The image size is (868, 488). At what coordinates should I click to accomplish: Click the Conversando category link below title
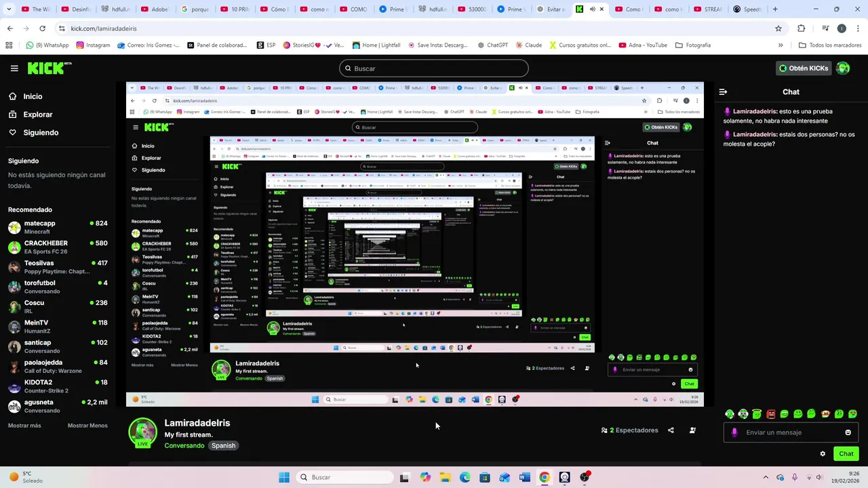point(184,445)
